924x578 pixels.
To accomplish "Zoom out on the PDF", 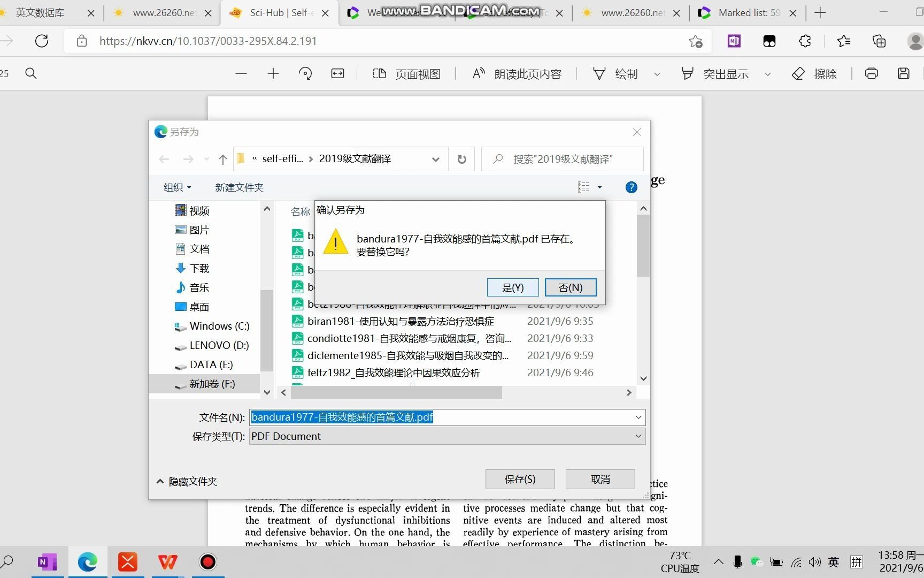I will (x=241, y=73).
